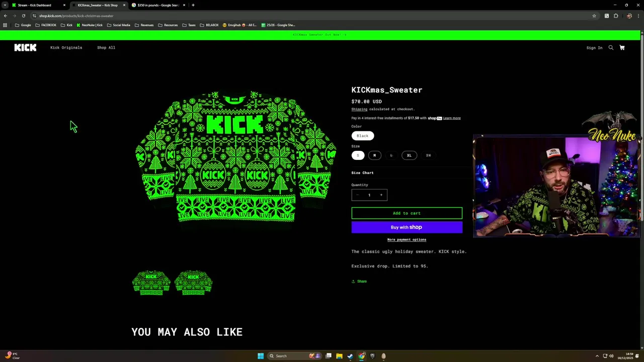644x362 pixels.
Task: Open the taskbar weather widget
Action: click(12, 355)
